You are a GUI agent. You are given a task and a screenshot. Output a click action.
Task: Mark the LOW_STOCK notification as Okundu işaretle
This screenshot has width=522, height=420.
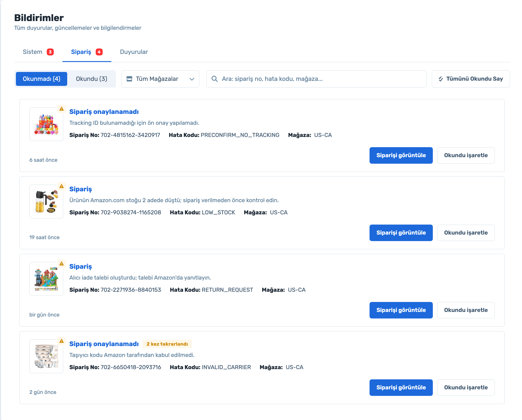(x=466, y=233)
